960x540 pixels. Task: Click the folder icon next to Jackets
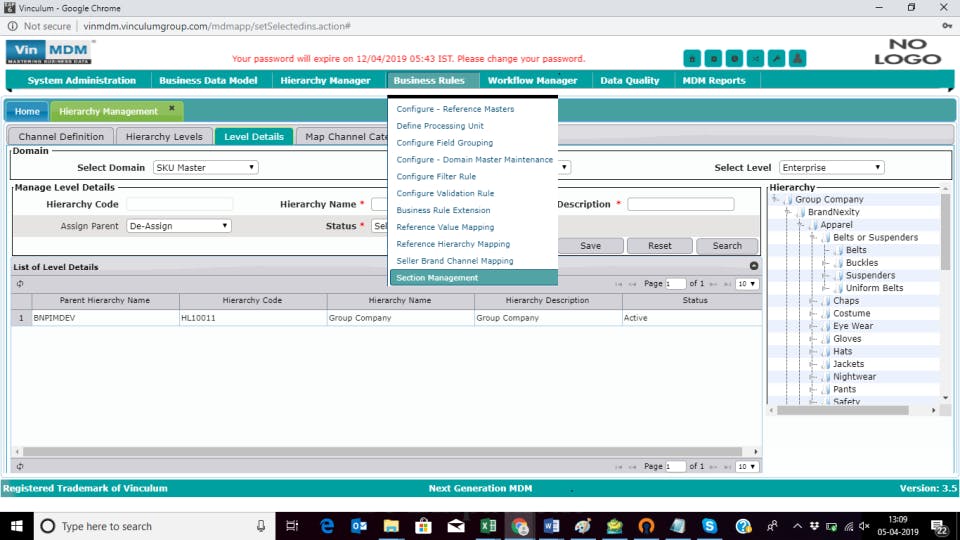point(827,364)
